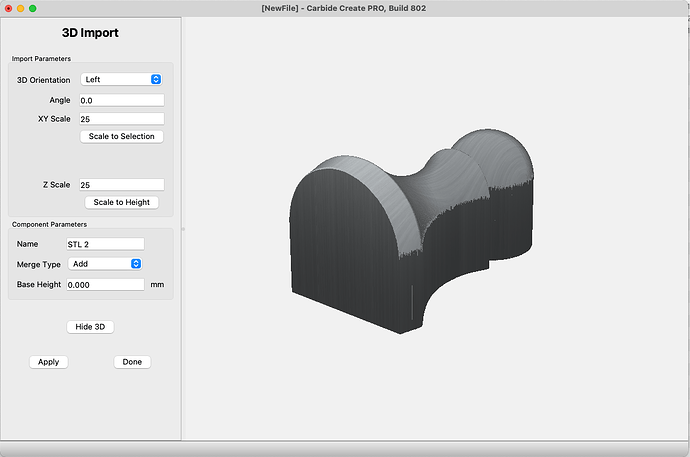Screen dimensions: 690x457
Task: Click the Angle input field
Action: tap(121, 100)
